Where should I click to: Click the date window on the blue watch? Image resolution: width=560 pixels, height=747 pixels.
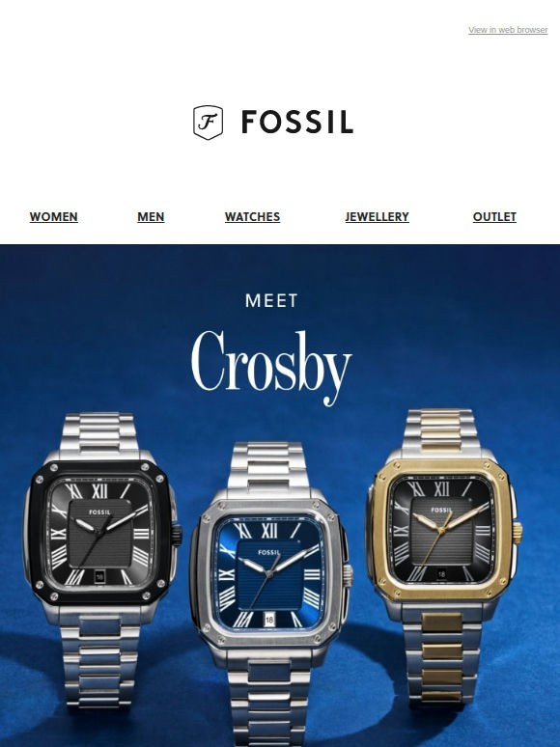(269, 620)
